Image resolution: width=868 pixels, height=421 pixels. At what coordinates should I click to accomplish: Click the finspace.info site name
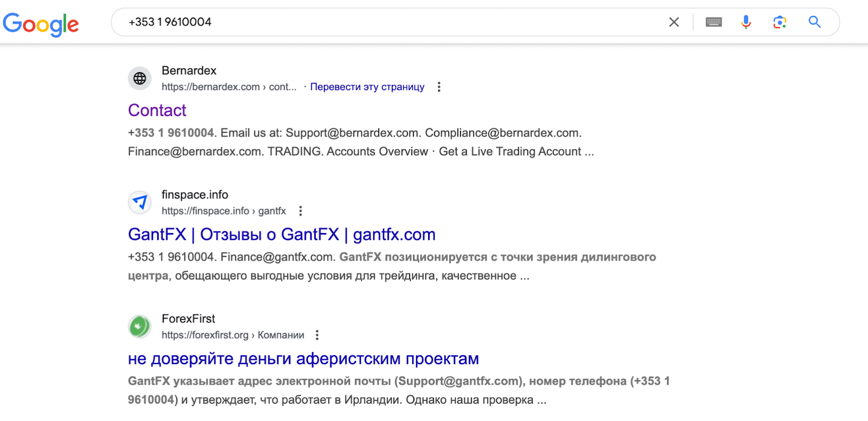click(195, 195)
